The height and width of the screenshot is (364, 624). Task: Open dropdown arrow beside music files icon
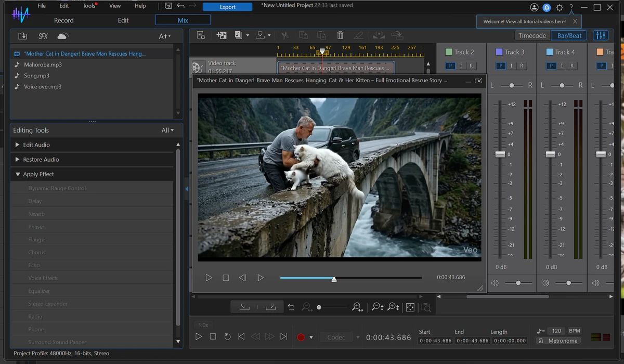point(248,36)
